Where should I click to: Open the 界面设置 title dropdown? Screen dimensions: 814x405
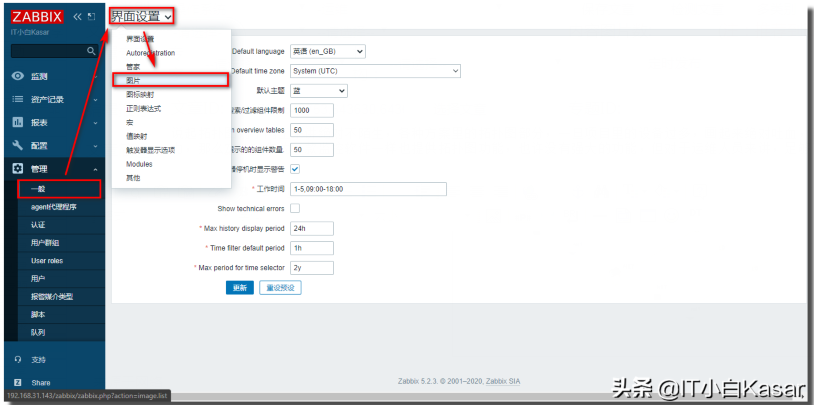pos(141,16)
